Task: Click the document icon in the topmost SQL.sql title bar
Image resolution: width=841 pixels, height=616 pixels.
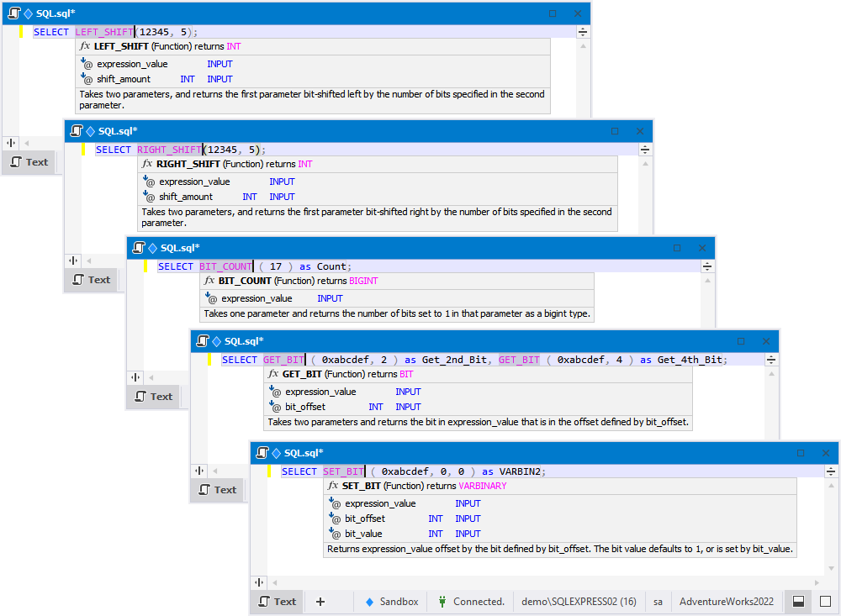Action: tap(14, 13)
